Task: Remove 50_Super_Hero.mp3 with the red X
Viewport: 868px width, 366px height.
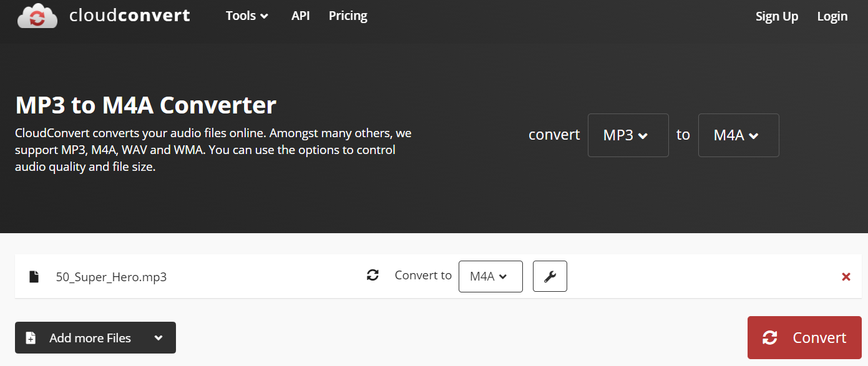Action: click(x=846, y=276)
